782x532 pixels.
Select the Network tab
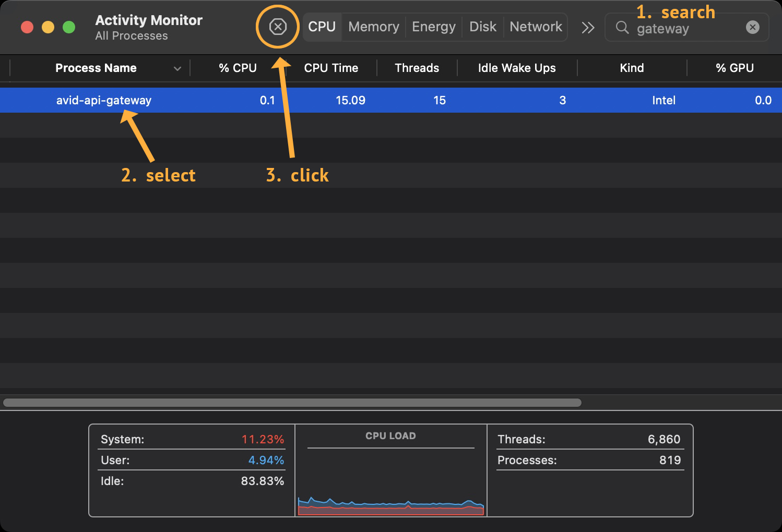(x=536, y=27)
